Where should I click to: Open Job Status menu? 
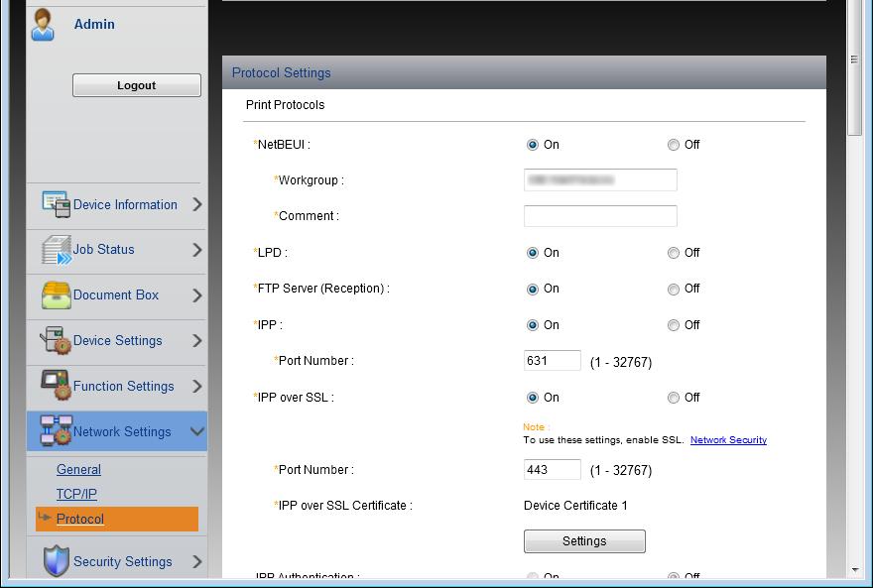pyautogui.click(x=103, y=249)
